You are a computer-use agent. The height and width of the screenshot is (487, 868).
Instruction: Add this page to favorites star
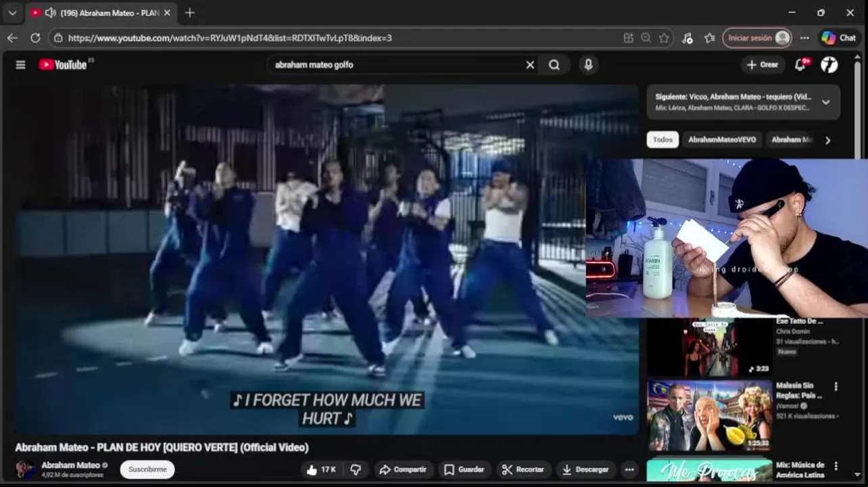[x=664, y=38]
